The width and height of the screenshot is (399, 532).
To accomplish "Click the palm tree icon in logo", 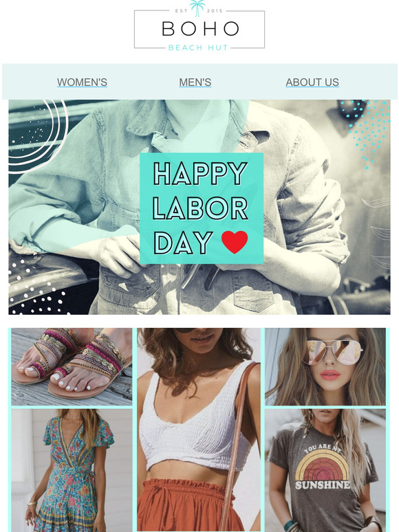I will click(x=197, y=8).
